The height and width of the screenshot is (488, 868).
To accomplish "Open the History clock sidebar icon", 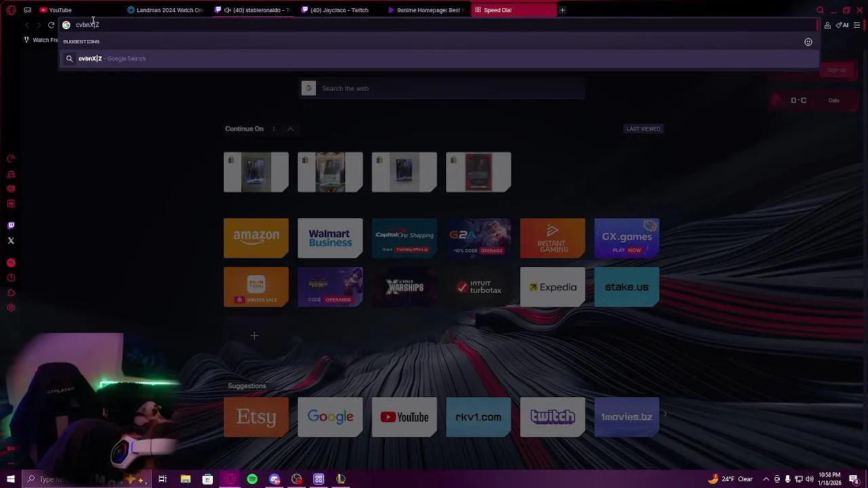I will click(11, 278).
